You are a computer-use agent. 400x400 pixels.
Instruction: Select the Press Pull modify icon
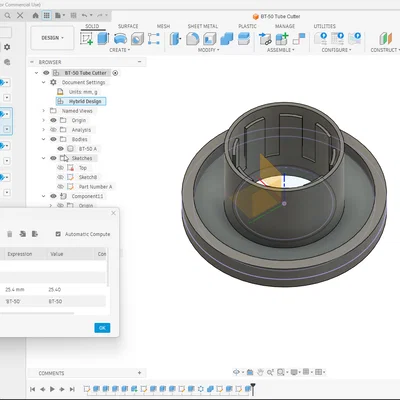[x=175, y=39]
